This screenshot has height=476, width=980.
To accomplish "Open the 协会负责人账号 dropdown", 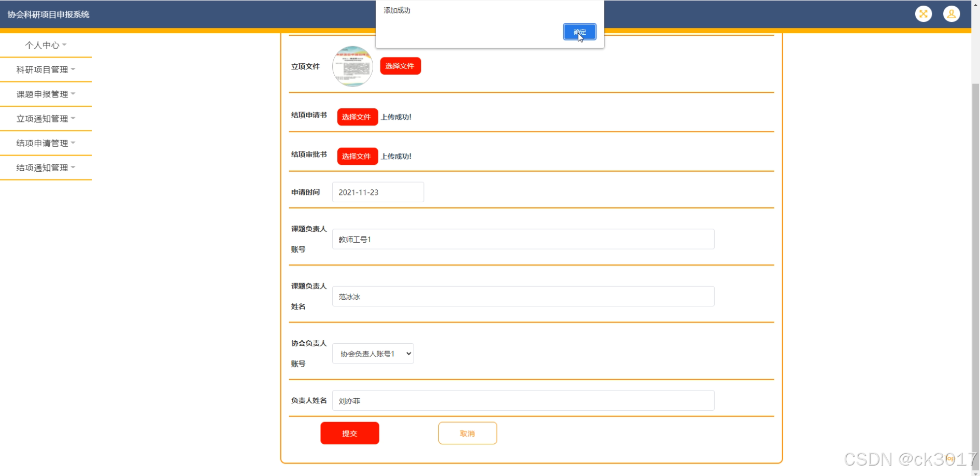I will coord(373,354).
